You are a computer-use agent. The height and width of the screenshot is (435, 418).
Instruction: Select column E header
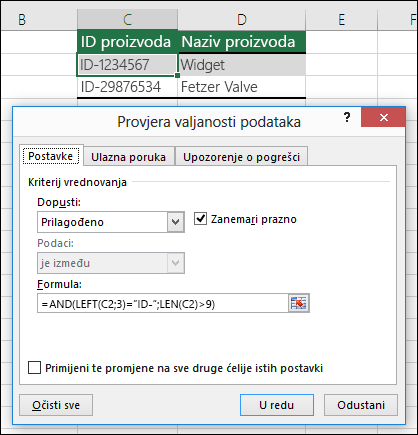click(341, 20)
